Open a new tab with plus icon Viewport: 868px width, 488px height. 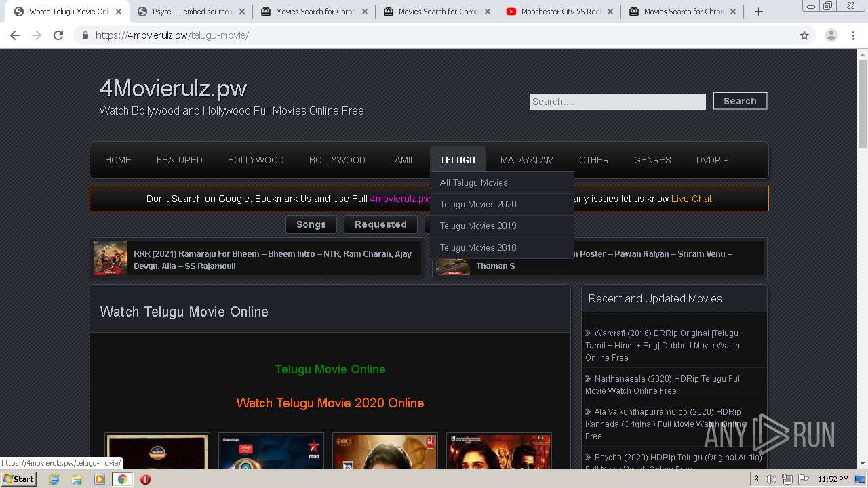[x=759, y=12]
